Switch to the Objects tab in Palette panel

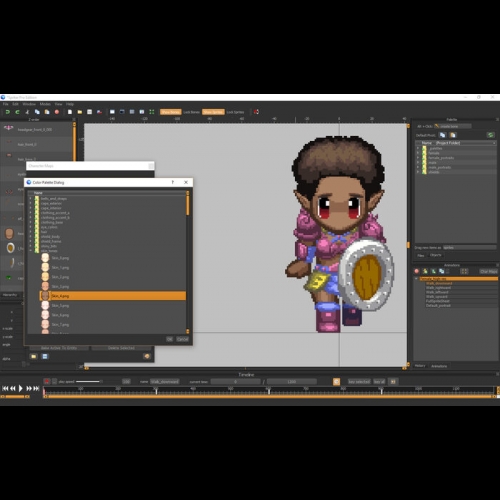[435, 255]
